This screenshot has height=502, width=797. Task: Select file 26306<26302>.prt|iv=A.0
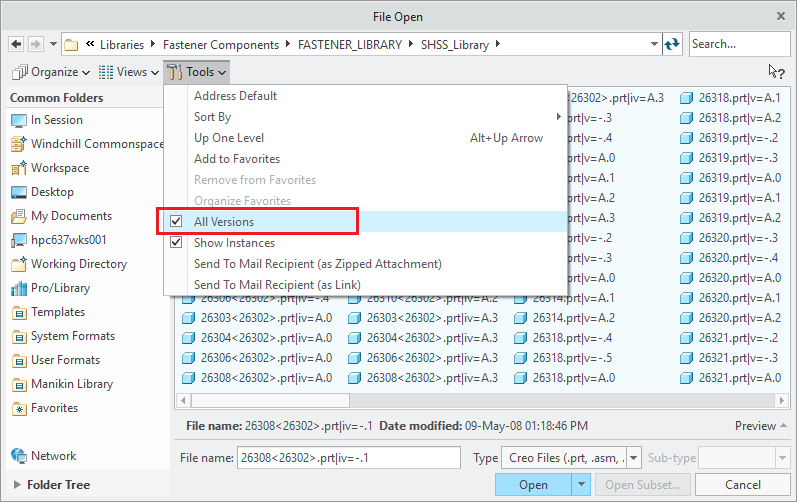[257, 358]
